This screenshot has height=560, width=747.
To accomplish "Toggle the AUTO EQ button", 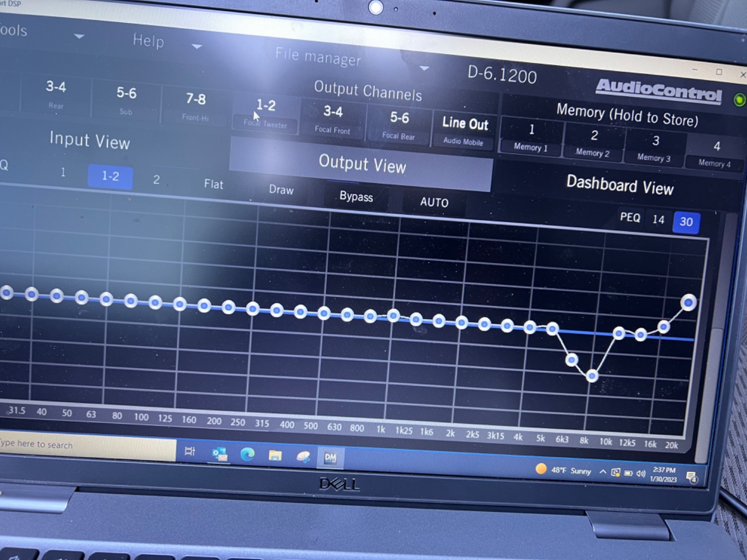I will [x=434, y=202].
